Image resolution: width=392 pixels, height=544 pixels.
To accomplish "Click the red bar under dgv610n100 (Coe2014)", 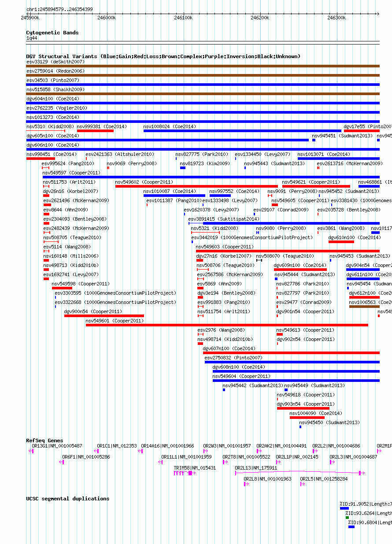I will (x=341, y=242).
